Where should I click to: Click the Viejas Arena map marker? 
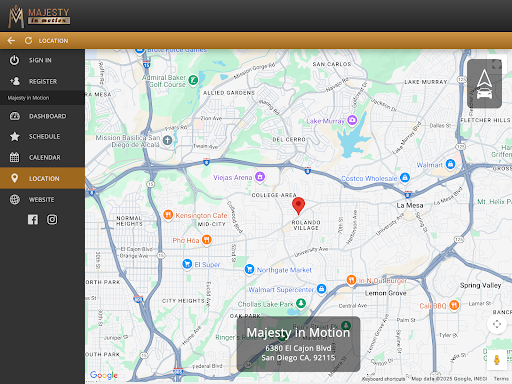(260, 177)
